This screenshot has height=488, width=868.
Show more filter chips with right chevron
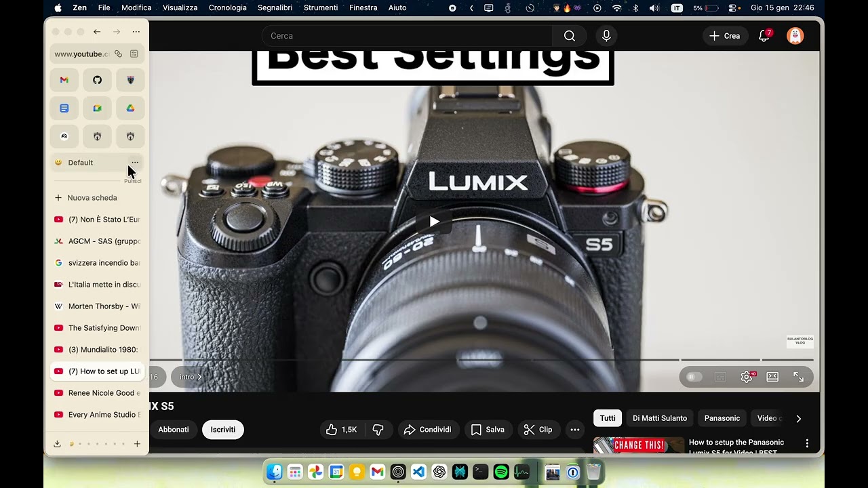(798, 419)
